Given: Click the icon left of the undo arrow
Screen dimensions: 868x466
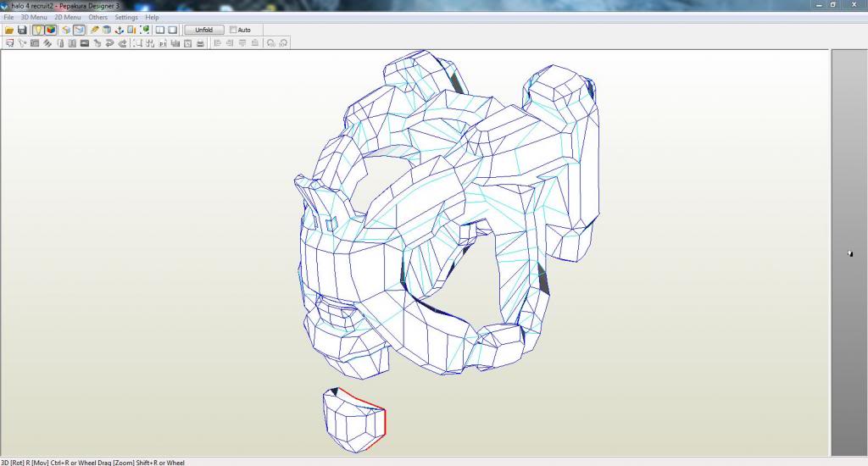Looking at the screenshot, I should click(97, 43).
